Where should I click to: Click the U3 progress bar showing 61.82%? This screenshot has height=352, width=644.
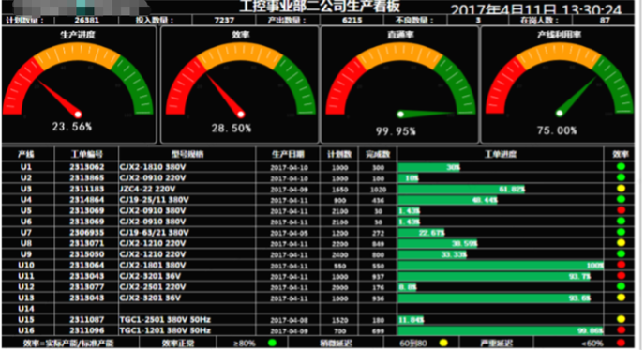click(461, 190)
